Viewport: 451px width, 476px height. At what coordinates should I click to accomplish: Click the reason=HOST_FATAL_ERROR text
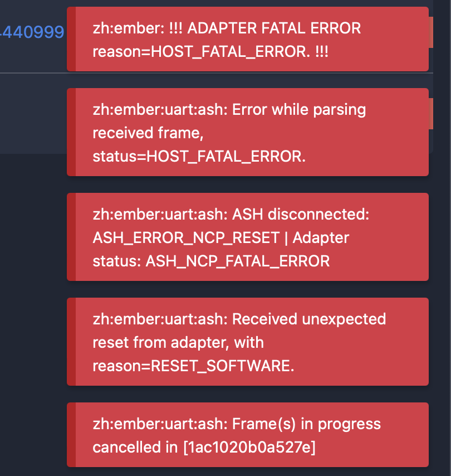[x=202, y=51]
